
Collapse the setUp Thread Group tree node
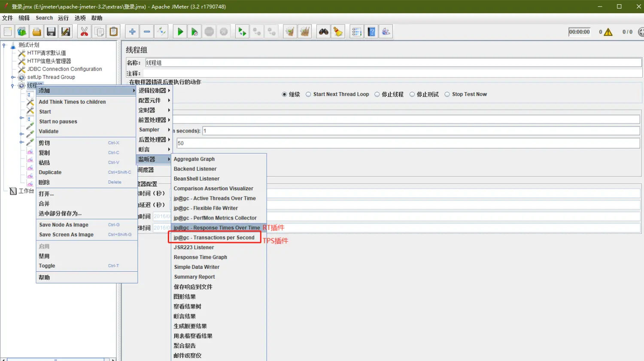[x=13, y=77]
